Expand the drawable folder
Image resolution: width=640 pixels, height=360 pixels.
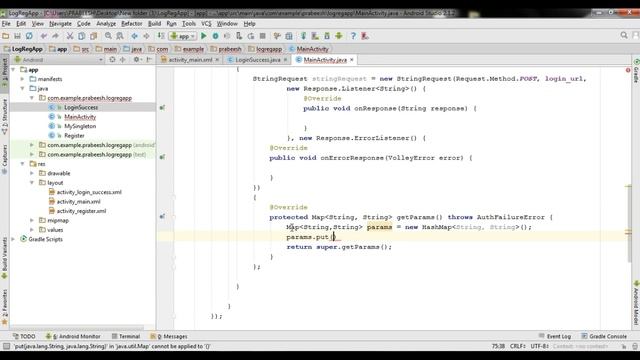tap(32, 173)
